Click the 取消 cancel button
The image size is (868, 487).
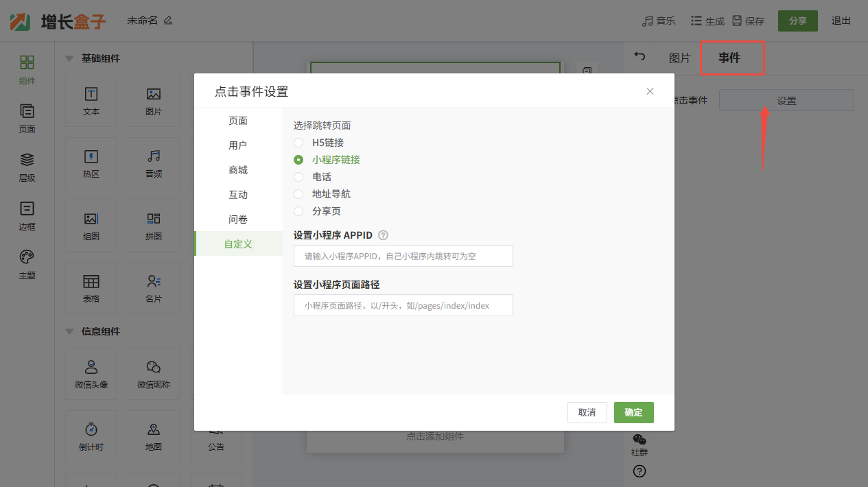point(587,412)
